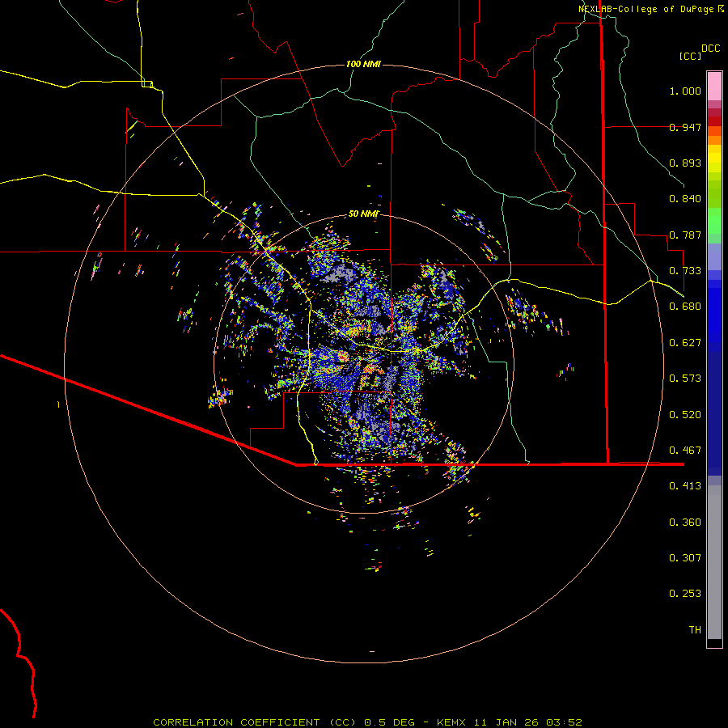The height and width of the screenshot is (728, 728).
Task: Click the 0.893 color scale label
Action: click(685, 163)
